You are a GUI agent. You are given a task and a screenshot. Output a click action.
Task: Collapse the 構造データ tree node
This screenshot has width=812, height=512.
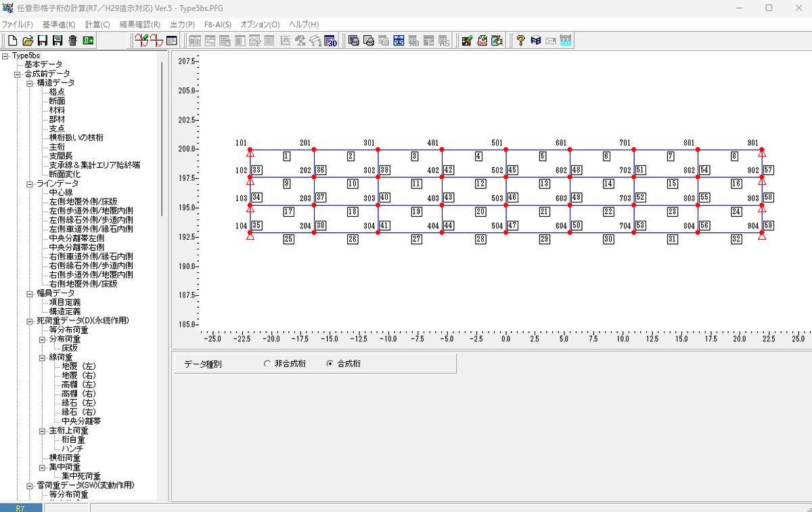click(30, 83)
